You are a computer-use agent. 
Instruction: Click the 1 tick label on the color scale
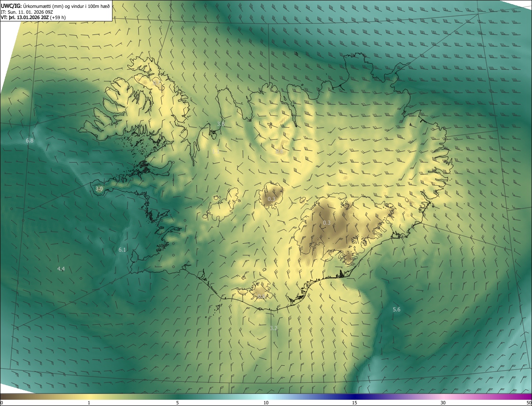pyautogui.click(x=89, y=403)
